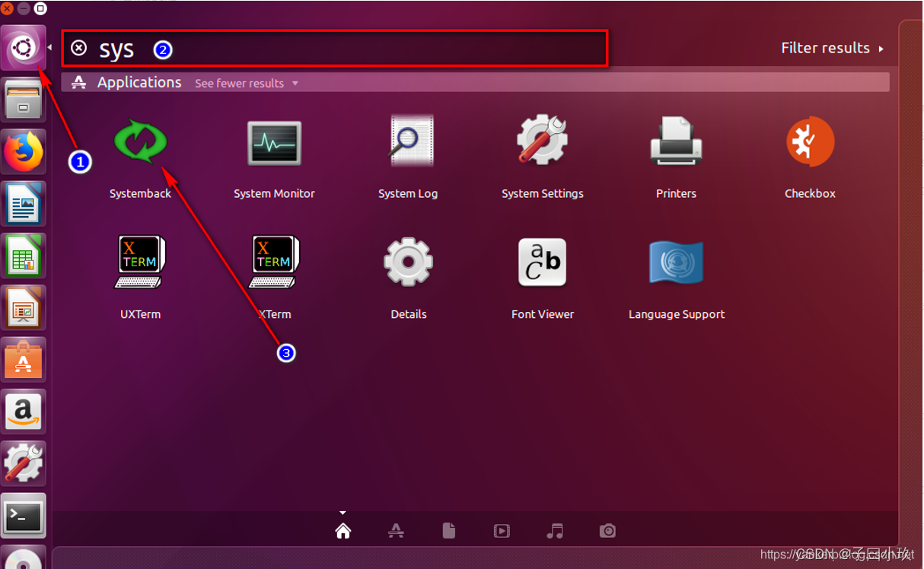Open Files manager from launcher

(x=24, y=100)
